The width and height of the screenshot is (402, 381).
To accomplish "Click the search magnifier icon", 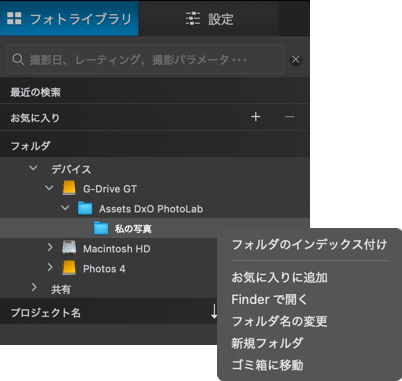I will coord(18,59).
